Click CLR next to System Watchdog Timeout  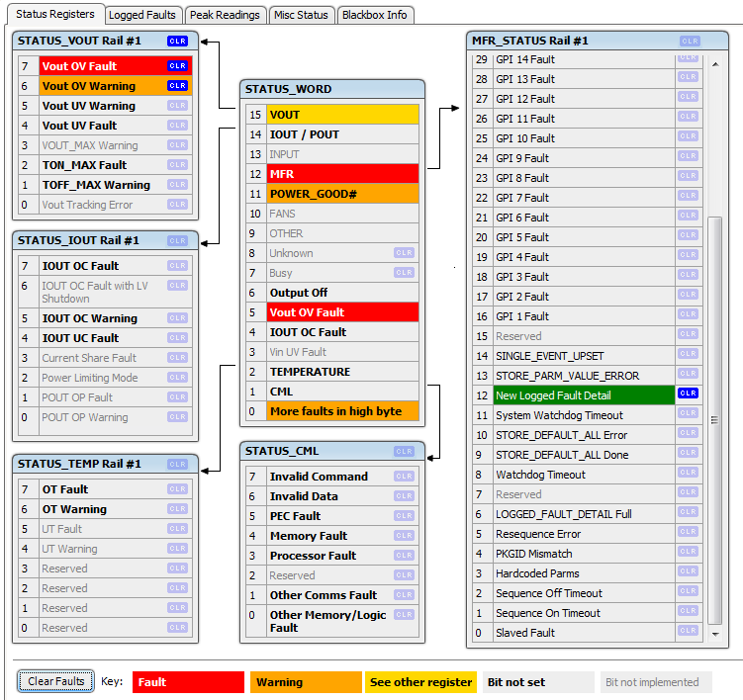point(688,413)
